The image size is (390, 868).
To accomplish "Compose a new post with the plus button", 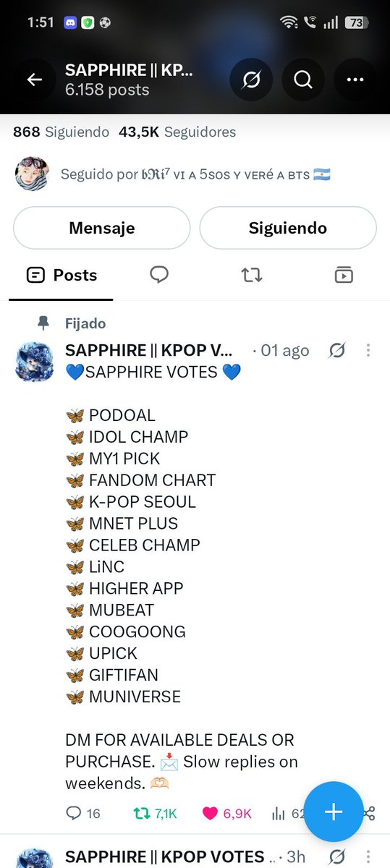I will point(333,812).
